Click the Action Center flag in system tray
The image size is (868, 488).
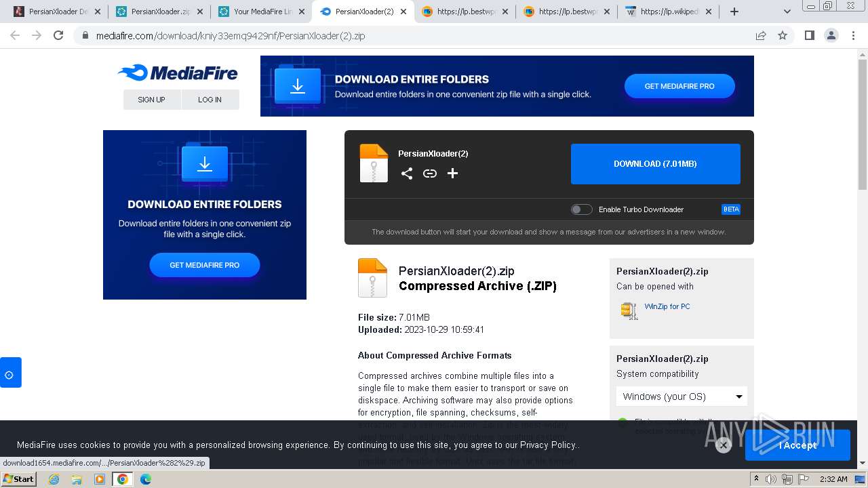point(804,479)
